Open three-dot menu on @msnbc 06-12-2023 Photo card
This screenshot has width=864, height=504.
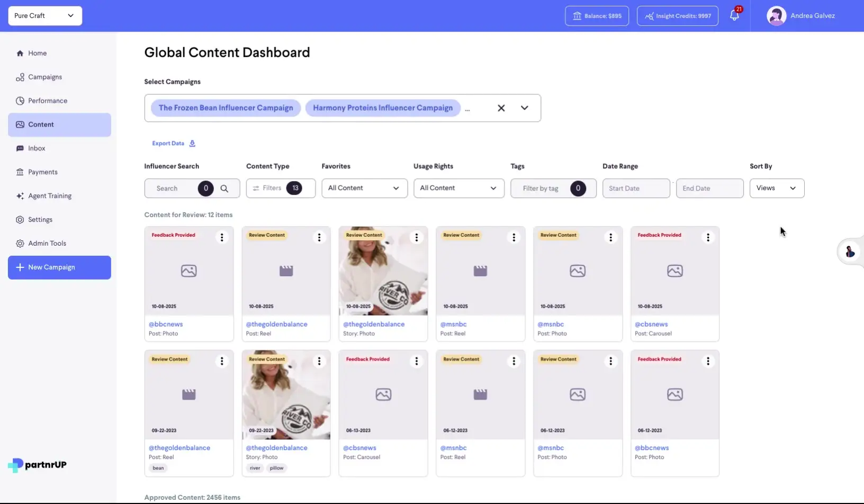click(611, 361)
